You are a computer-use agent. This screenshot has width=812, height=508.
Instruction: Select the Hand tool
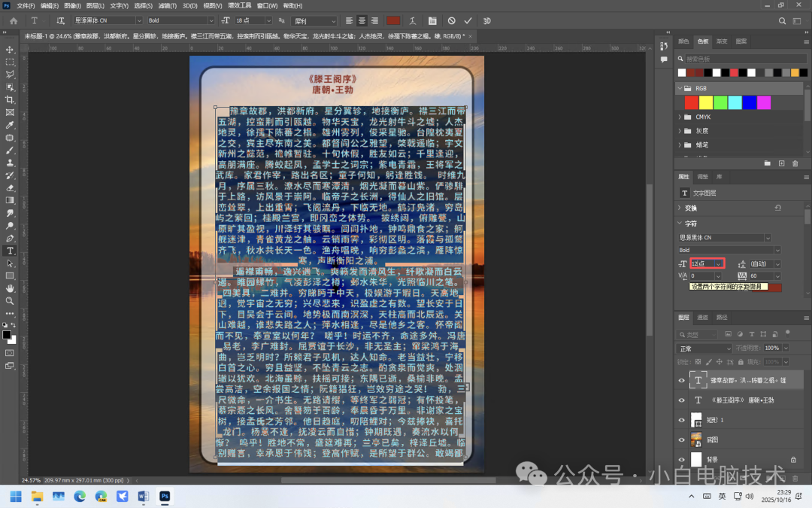click(10, 288)
